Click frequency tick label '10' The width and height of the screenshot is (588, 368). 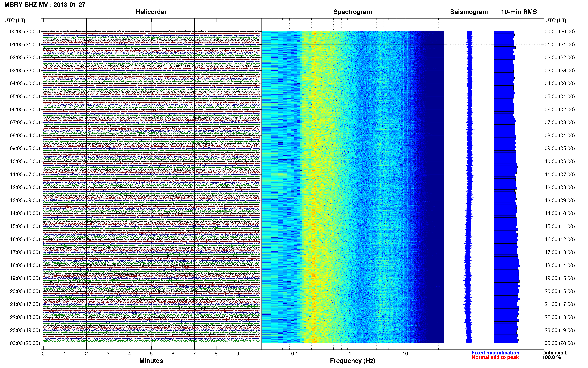click(405, 354)
